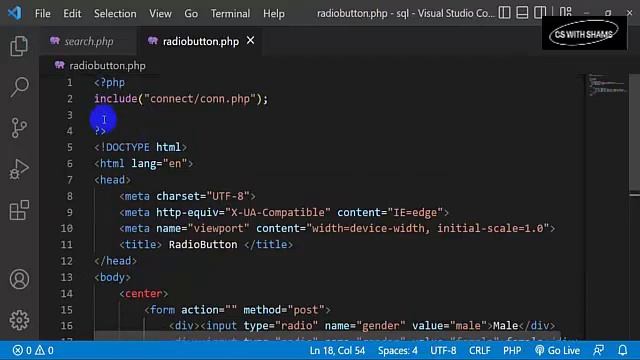This screenshot has height=360, width=640.
Task: Click the <center> tag on line 14
Action: pyautogui.click(x=144, y=293)
